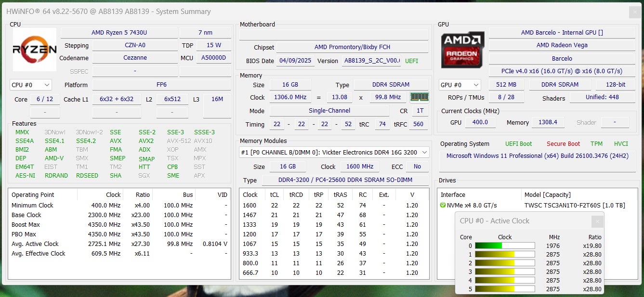Open the GPU #0 selector dropdown
Image resolution: width=644 pixels, height=297 pixels.
(460, 85)
